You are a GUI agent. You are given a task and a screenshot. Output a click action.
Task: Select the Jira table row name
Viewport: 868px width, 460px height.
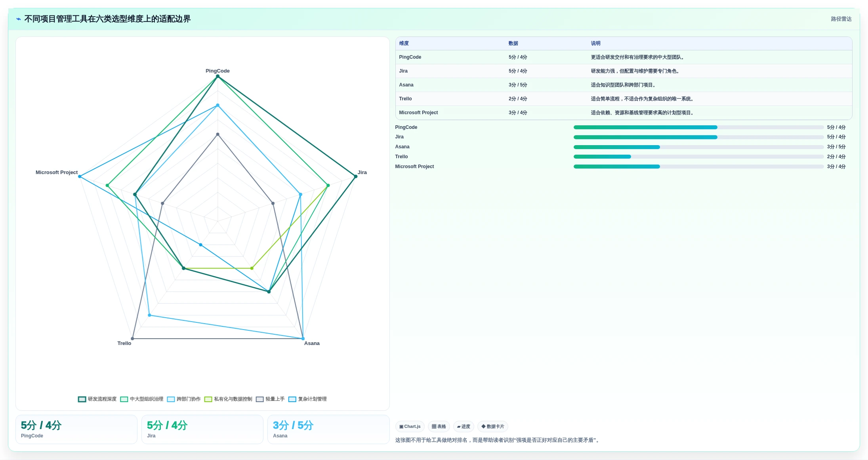point(403,71)
